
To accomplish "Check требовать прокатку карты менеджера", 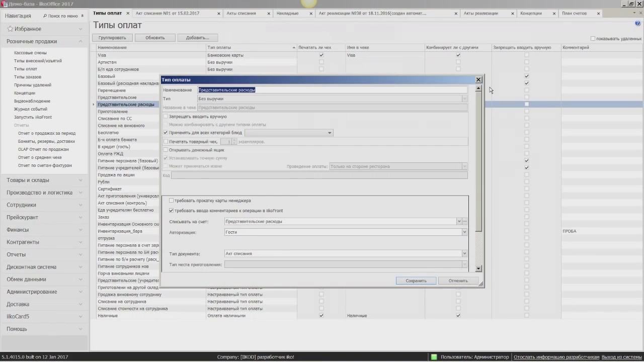I will pyautogui.click(x=172, y=201).
